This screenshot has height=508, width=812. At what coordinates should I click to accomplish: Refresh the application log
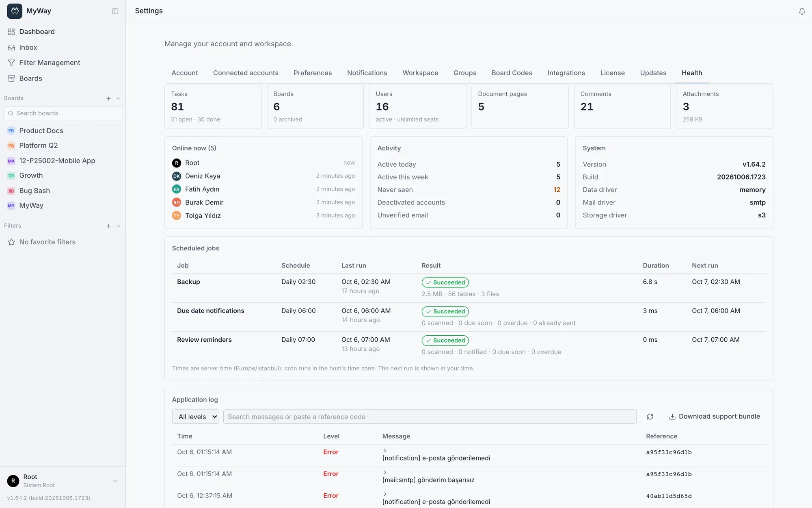click(650, 417)
